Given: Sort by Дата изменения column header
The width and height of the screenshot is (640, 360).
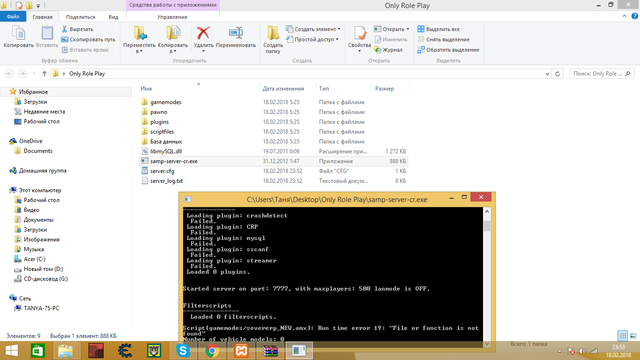Looking at the screenshot, I should coord(283,89).
